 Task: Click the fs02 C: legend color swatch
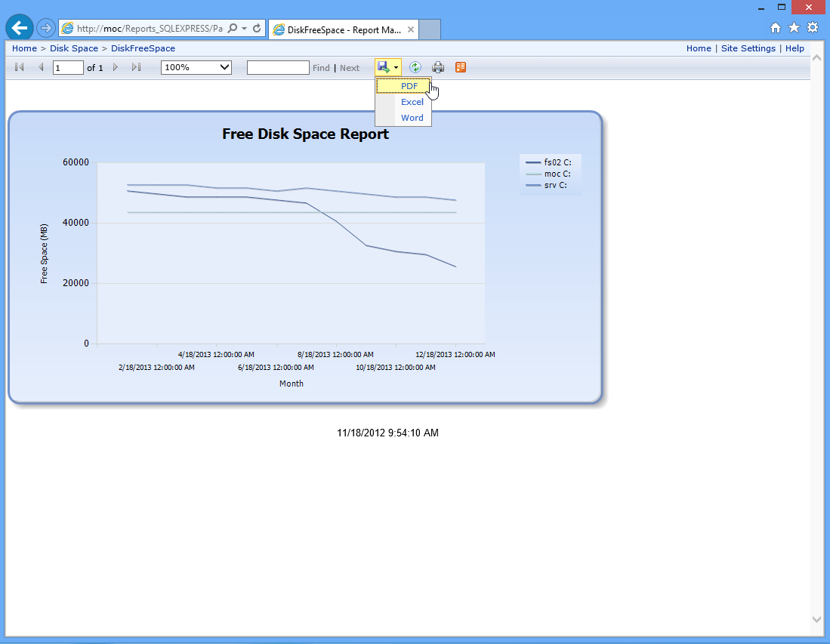coord(532,162)
